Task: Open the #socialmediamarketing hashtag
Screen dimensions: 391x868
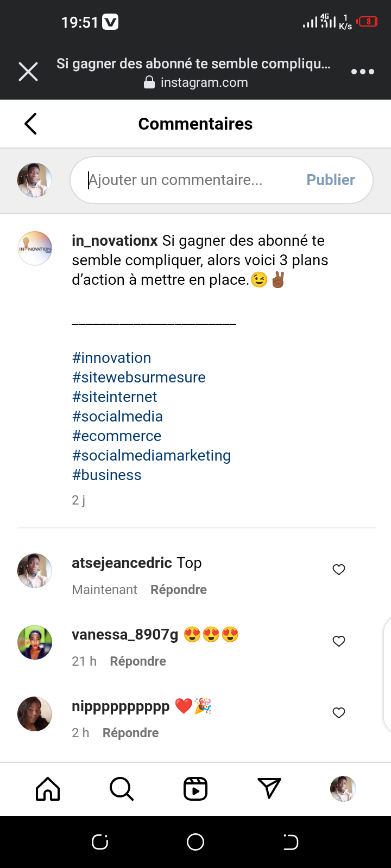Action: coord(152,456)
